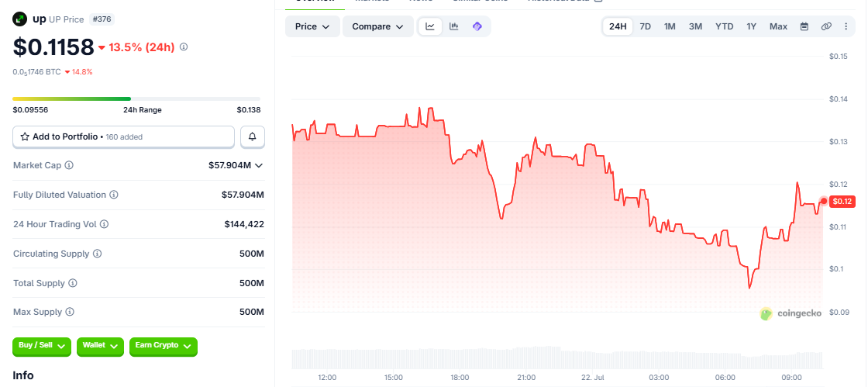Viewport: 868px width, 387px height.
Task: Switch to candlestick chart icon
Action: tap(454, 26)
